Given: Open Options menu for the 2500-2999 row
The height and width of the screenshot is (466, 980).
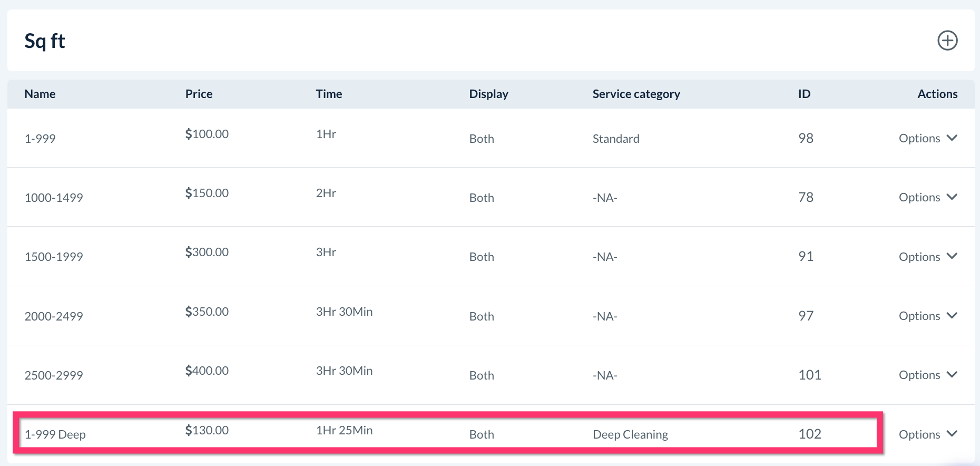Looking at the screenshot, I should [927, 375].
